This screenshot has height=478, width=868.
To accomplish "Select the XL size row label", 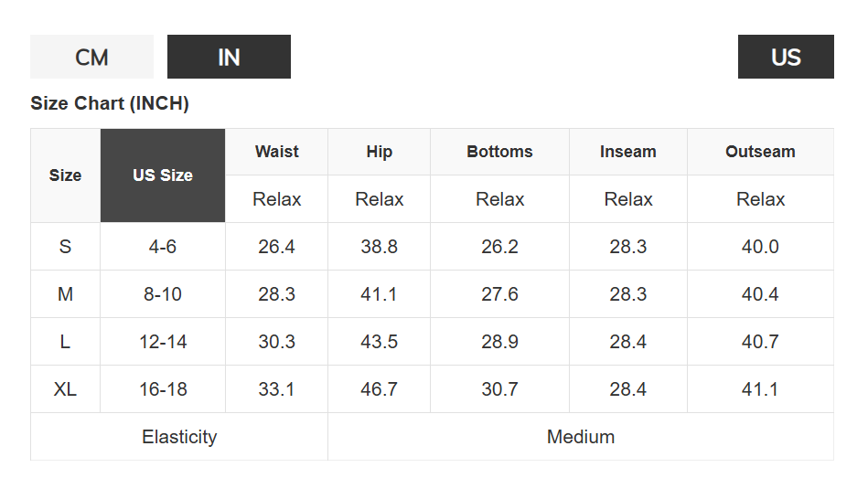I will (x=65, y=389).
